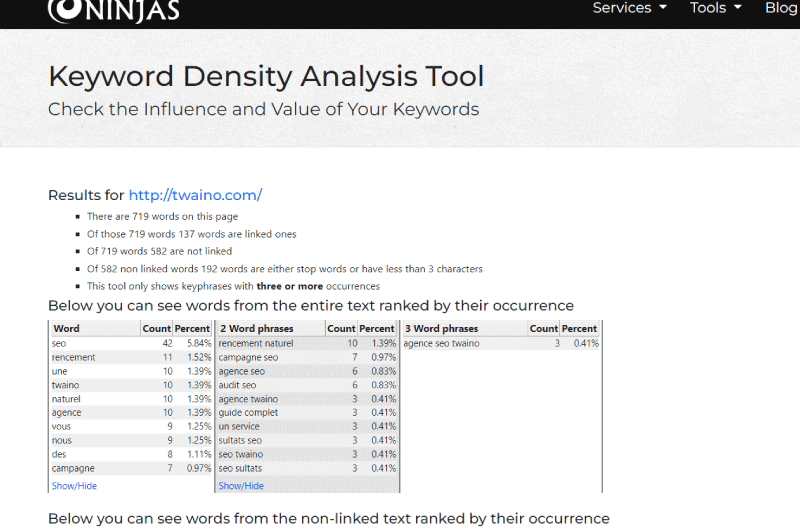Select the phrase 'seo twaino' in 2 Word table
Screen dimensions: 800x530
click(x=241, y=454)
